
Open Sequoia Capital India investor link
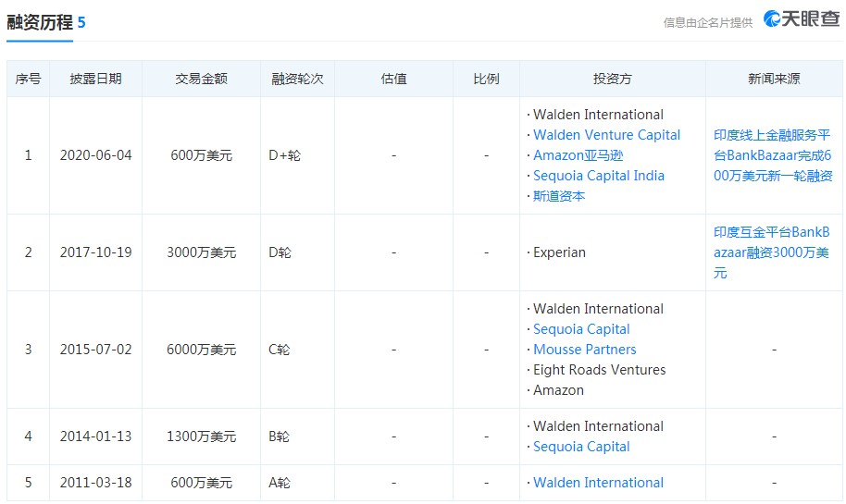598,176
